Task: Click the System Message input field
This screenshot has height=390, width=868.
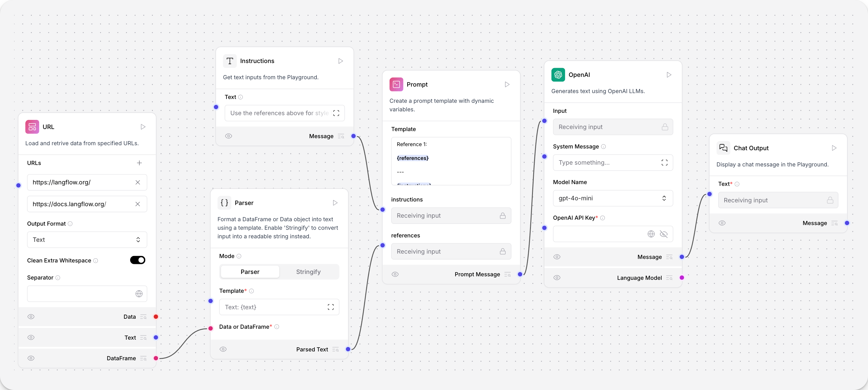Action: coord(613,163)
